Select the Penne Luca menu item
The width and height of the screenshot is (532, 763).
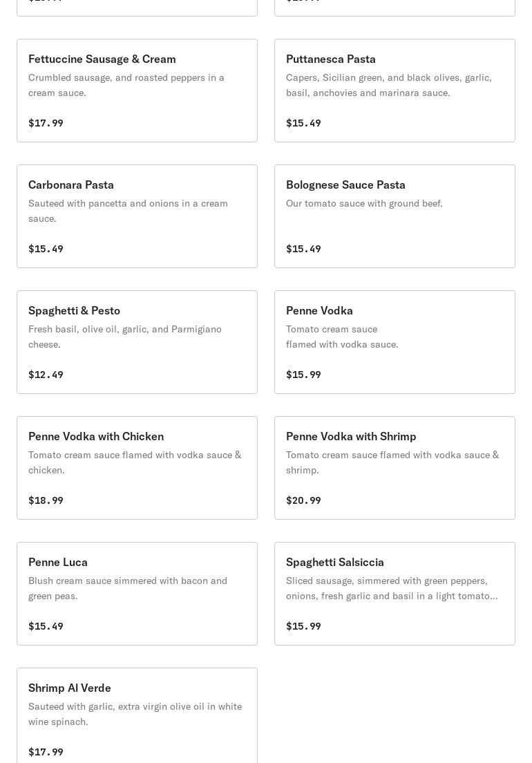click(x=137, y=594)
